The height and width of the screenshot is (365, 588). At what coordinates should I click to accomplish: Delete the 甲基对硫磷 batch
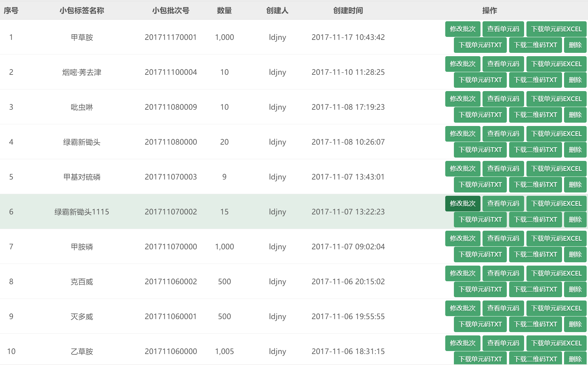pos(575,184)
